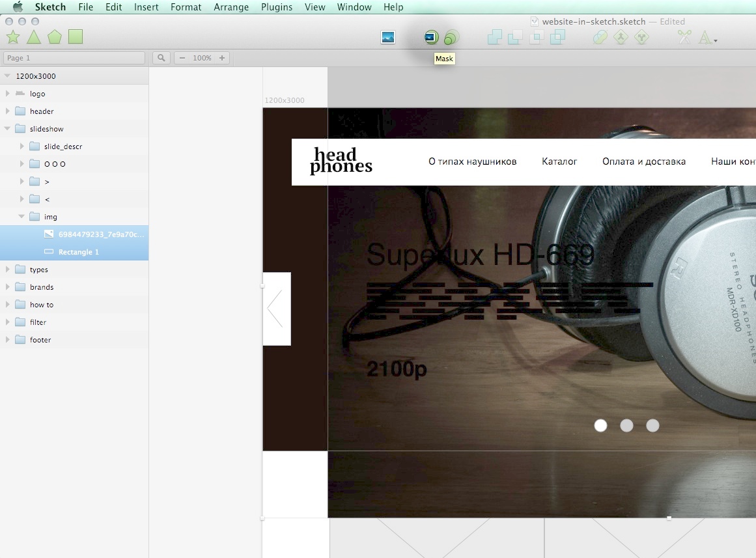Select the Polygon shape tool
The image size is (756, 558).
[55, 37]
